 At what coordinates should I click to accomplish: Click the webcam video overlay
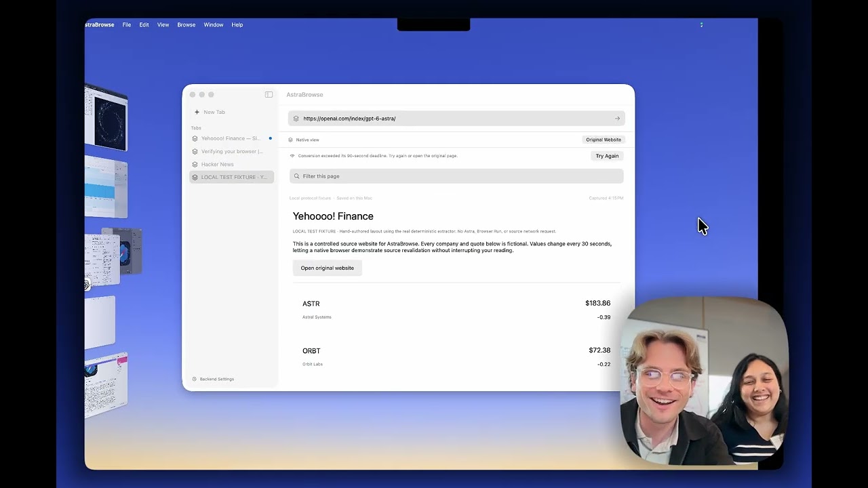click(704, 381)
